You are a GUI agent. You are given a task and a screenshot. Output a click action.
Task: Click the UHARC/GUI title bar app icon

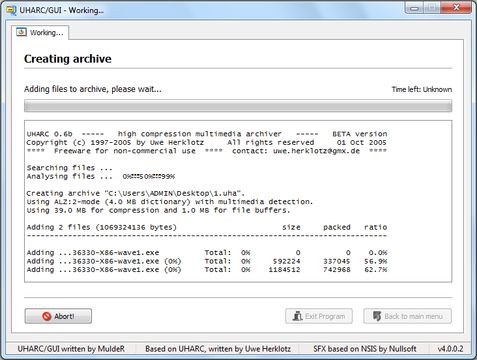(x=11, y=10)
